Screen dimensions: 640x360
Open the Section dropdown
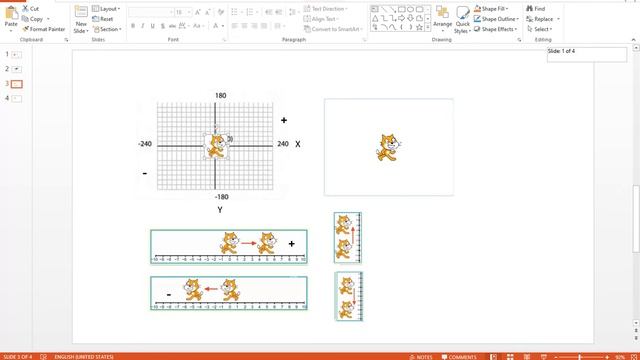(x=107, y=29)
